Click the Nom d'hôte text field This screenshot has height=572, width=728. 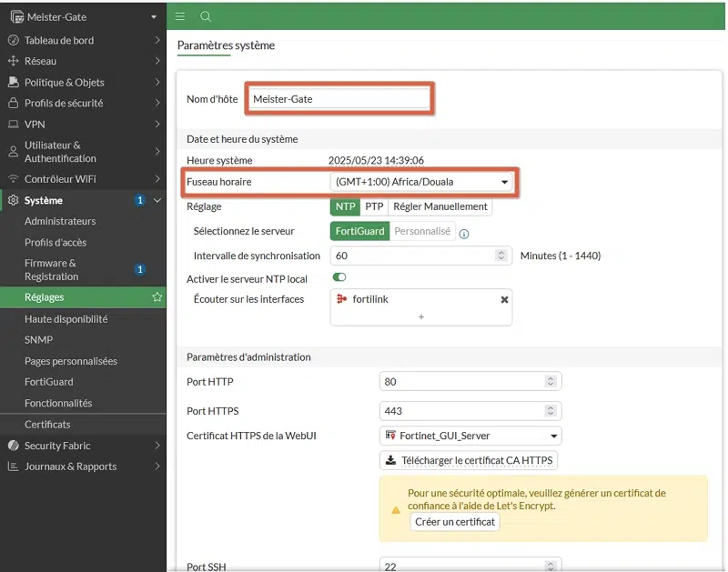(339, 99)
